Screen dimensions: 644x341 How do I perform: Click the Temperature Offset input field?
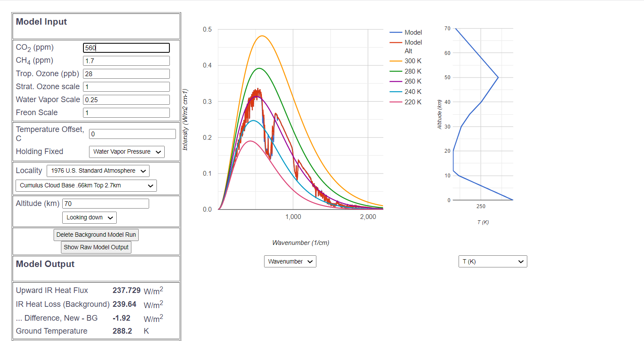point(132,134)
